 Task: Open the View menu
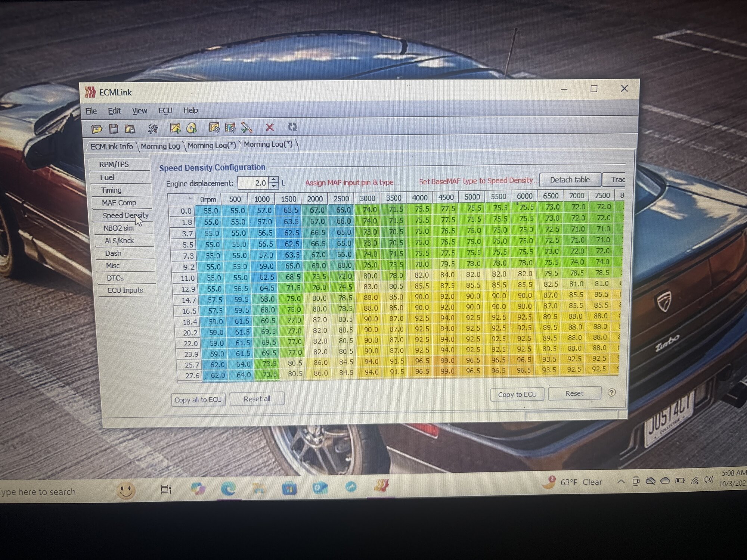pos(139,111)
